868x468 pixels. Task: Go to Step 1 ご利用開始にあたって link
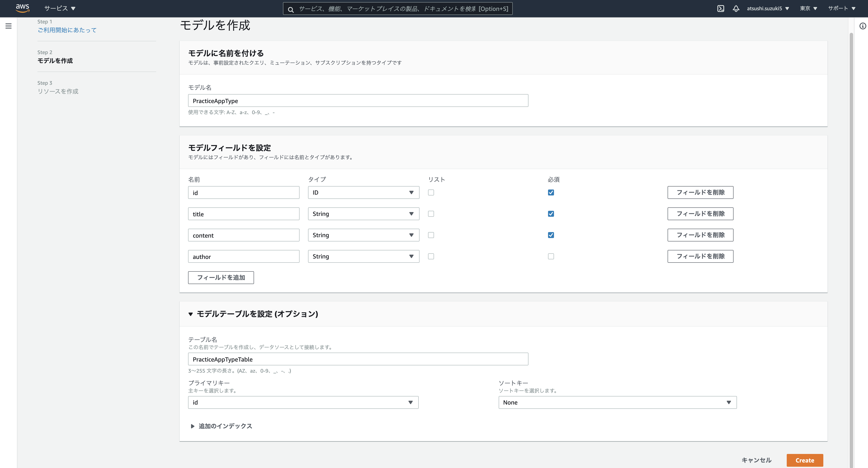pos(67,30)
